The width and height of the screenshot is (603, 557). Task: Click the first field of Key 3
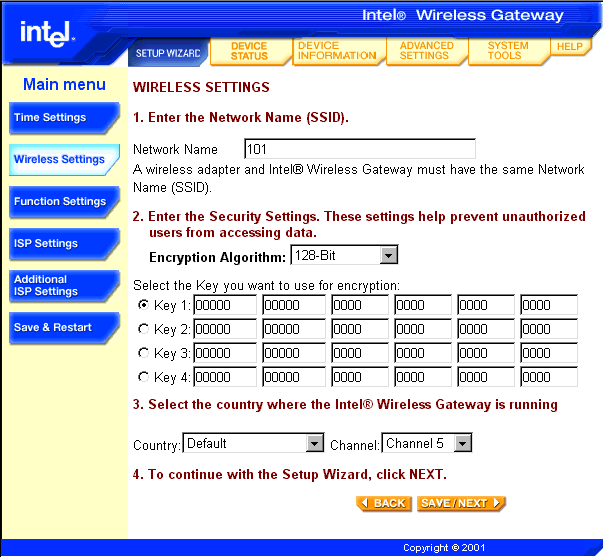click(225, 353)
